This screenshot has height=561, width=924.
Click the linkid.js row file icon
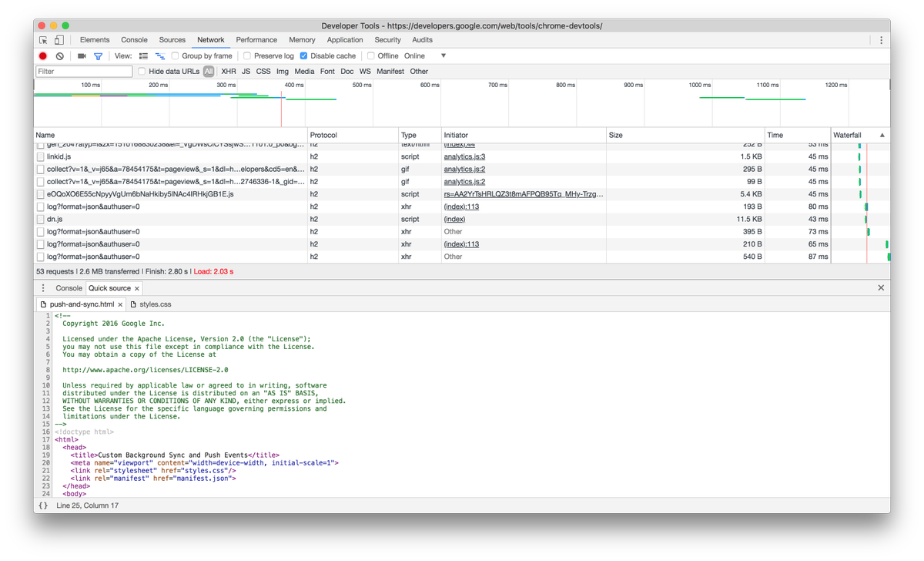(41, 156)
